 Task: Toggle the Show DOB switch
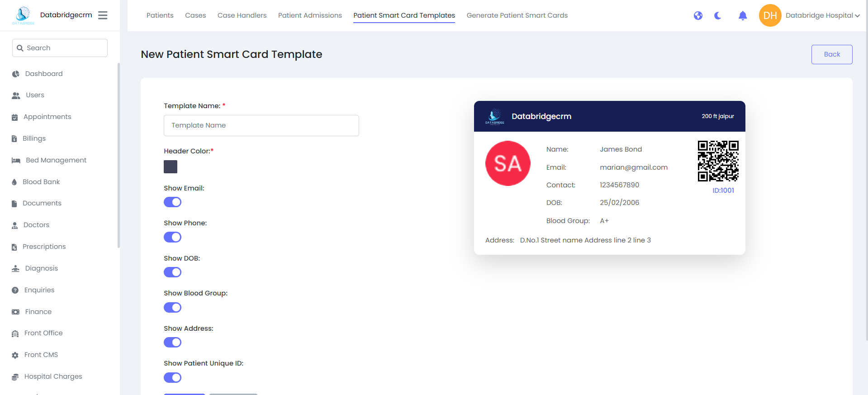(x=172, y=272)
